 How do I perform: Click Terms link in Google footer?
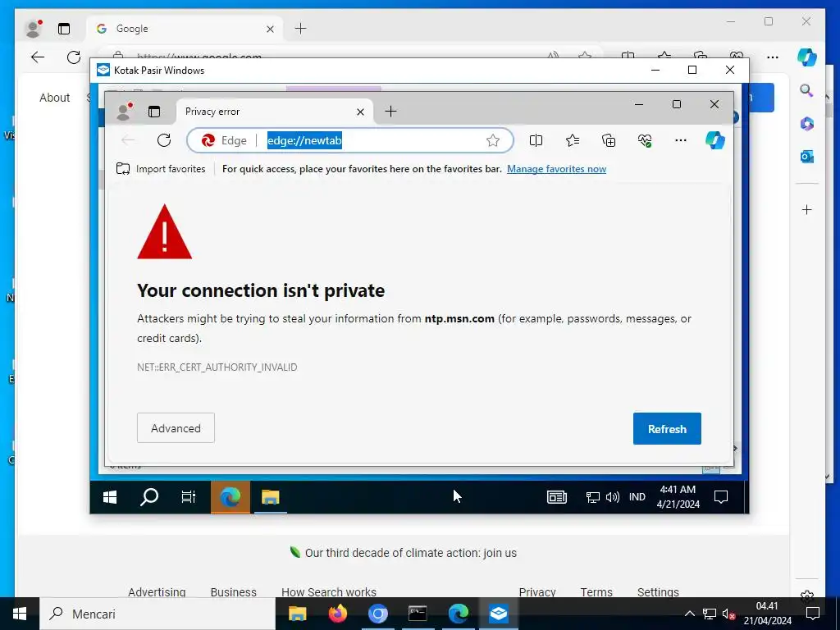[596, 592]
